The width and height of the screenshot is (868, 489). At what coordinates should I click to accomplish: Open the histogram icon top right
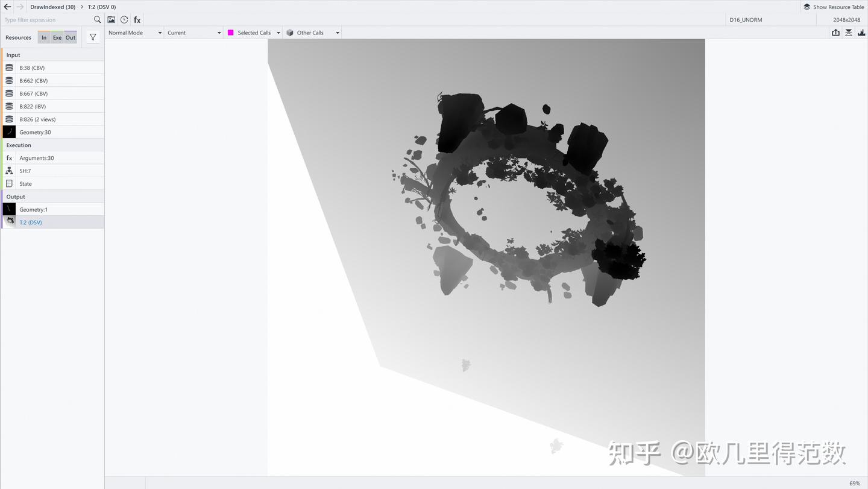pos(861,33)
